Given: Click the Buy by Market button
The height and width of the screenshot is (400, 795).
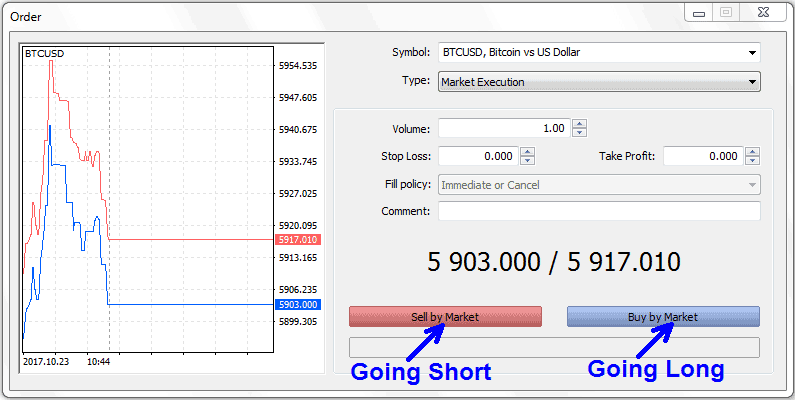Looking at the screenshot, I should [663, 317].
